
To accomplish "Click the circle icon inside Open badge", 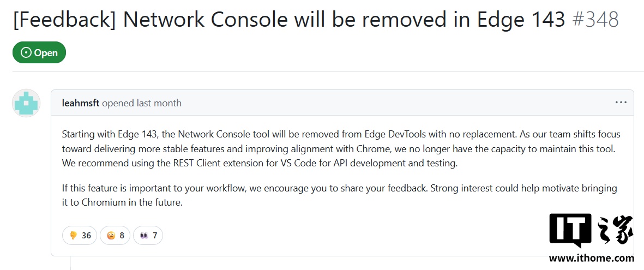I will 26,53.
